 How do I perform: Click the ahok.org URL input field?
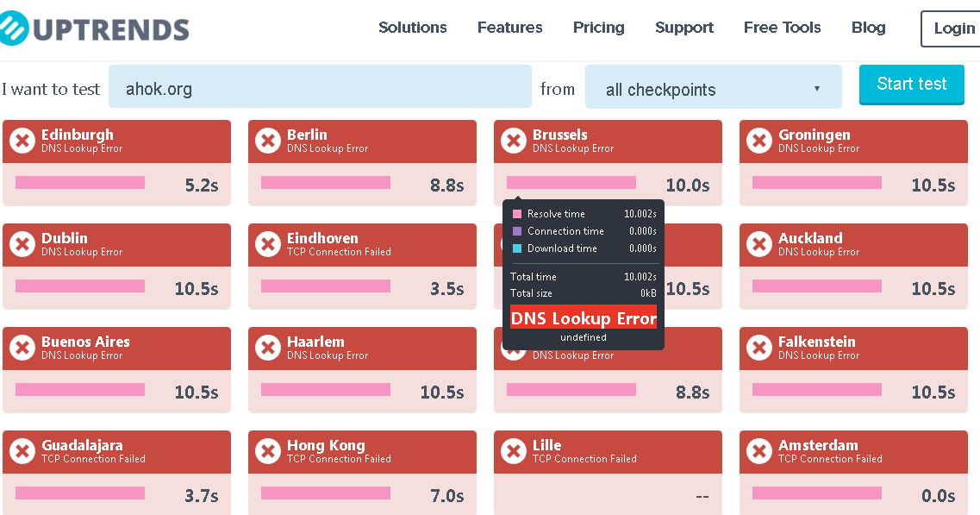320,87
